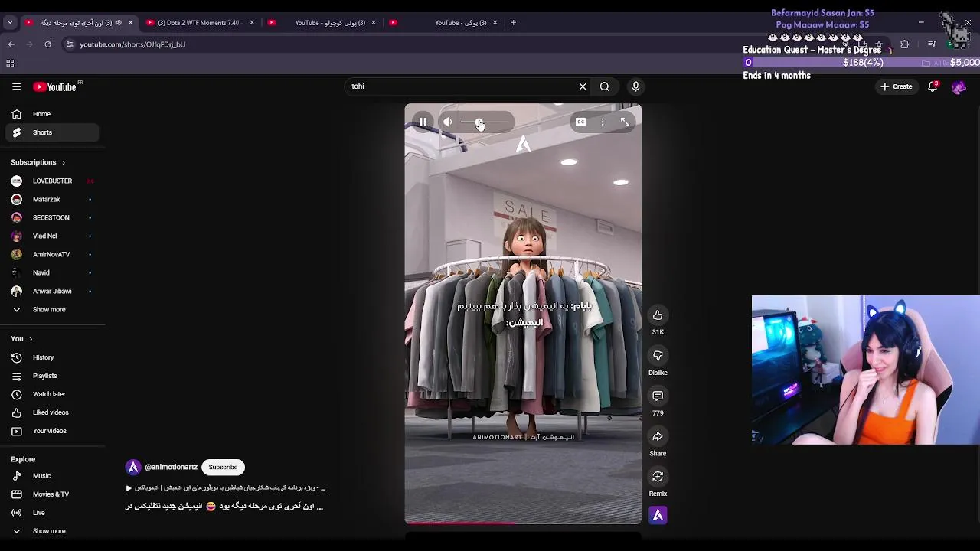Screen dimensions: 980x551
Task: Click the Short video frame
Action: [523, 314]
